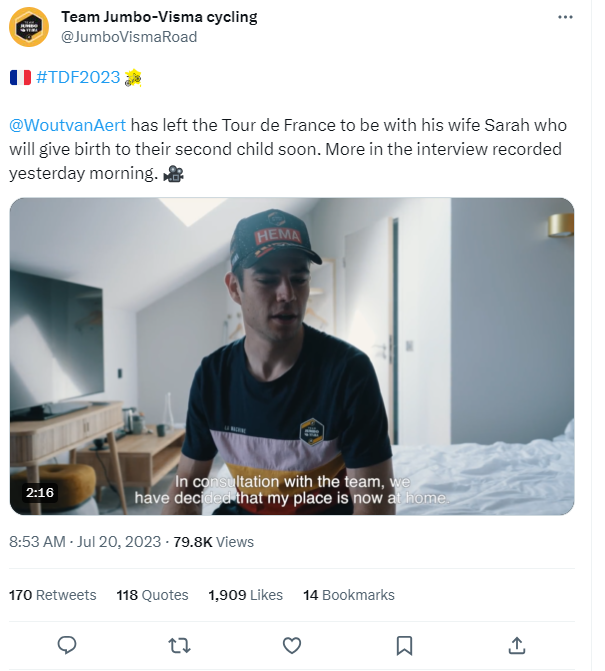The width and height of the screenshot is (605, 671).
Task: Open the #TDF2023 hashtag link
Action: pos(78,77)
